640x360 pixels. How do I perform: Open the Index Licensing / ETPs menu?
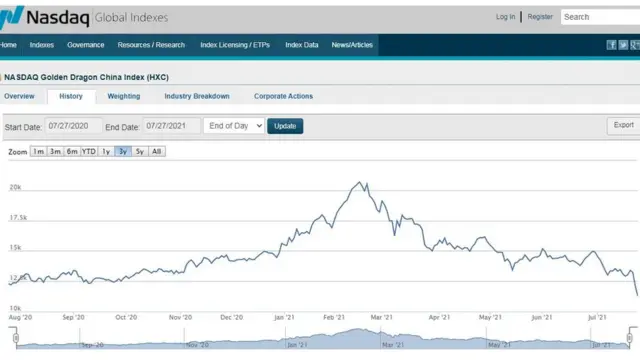click(235, 45)
